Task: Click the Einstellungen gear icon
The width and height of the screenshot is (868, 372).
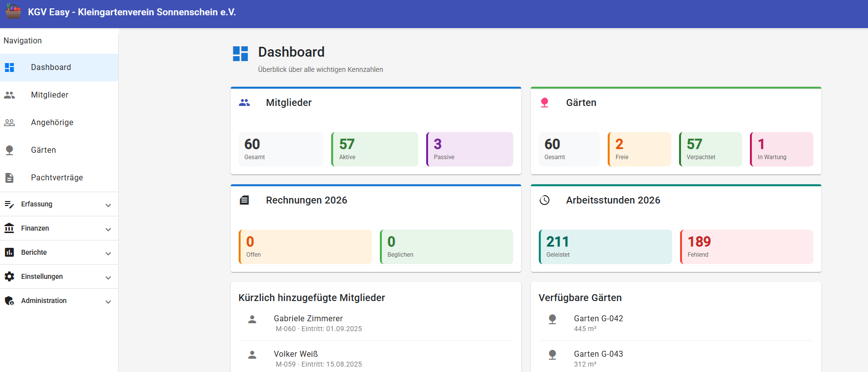Action: 9,276
